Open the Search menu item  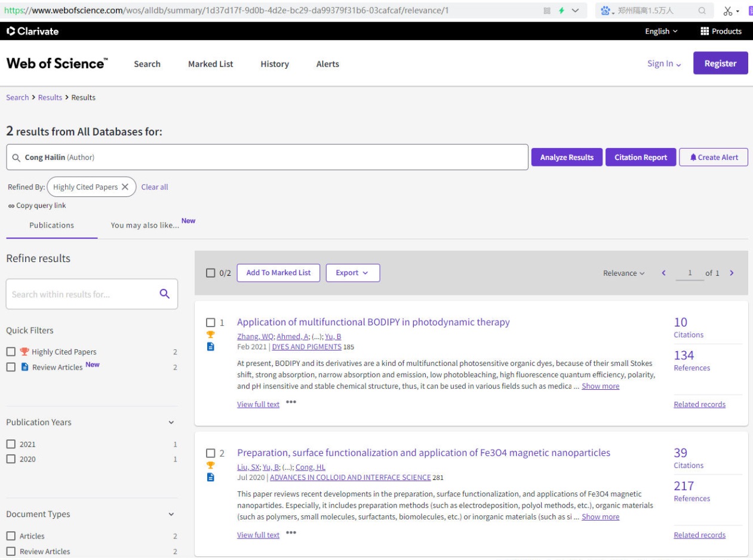point(147,64)
